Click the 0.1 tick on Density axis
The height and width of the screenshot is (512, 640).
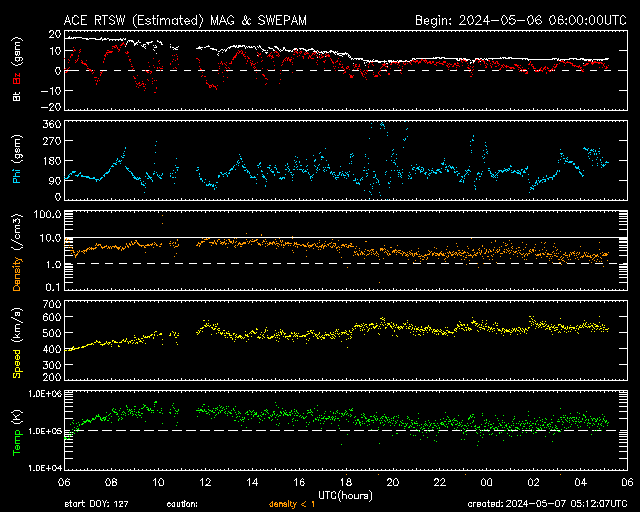54,287
